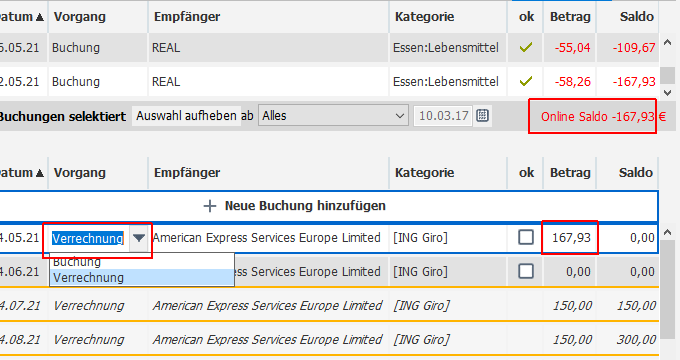
Task: Click lower table scroll-up arrow
Action: [x=668, y=232]
